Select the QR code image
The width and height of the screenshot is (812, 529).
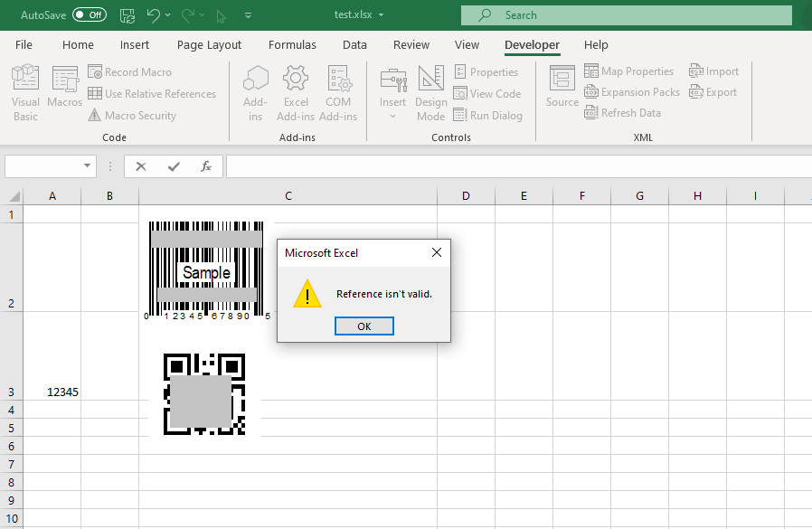coord(204,393)
